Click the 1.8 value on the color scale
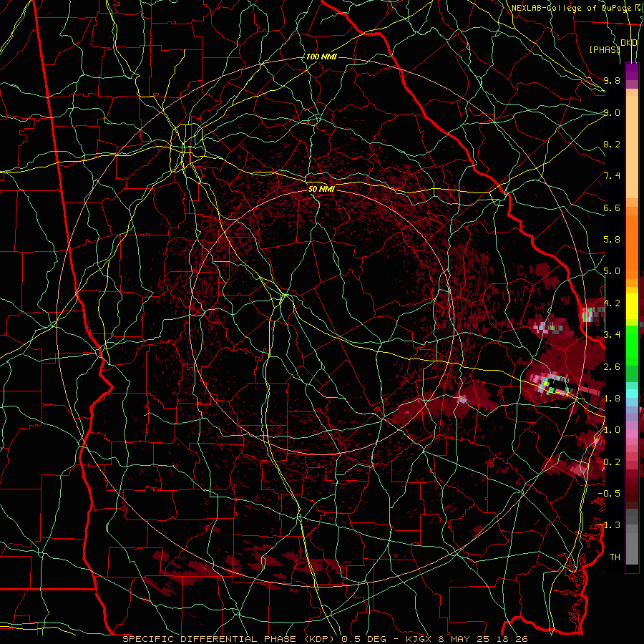The image size is (644, 644). 612,399
